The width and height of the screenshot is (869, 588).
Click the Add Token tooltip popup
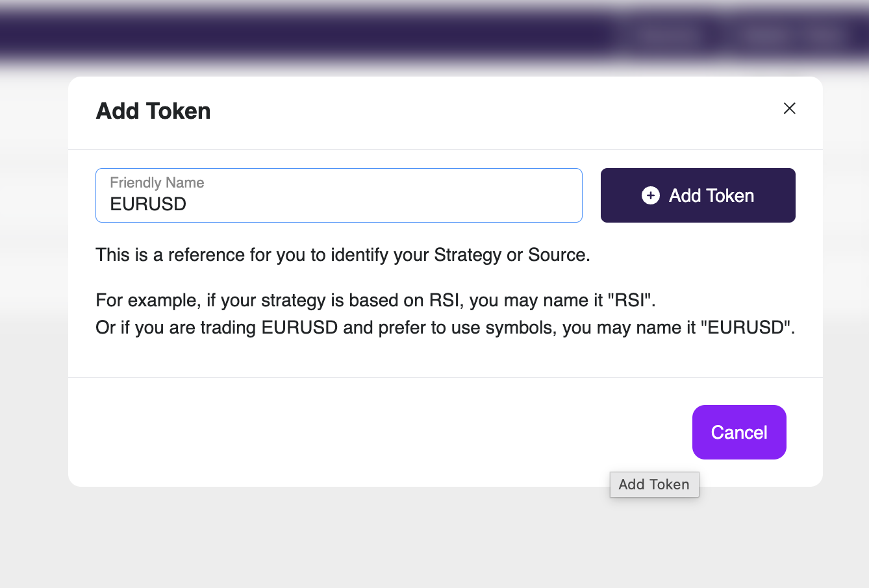654,485
